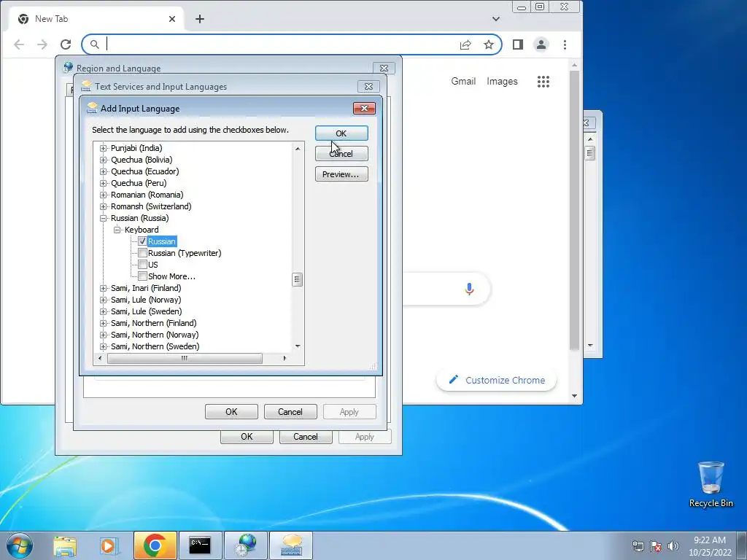Open the Google apps grid icon

543,82
